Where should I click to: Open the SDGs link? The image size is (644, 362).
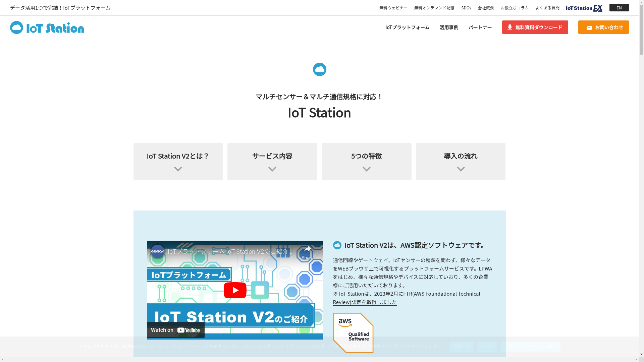click(x=466, y=8)
